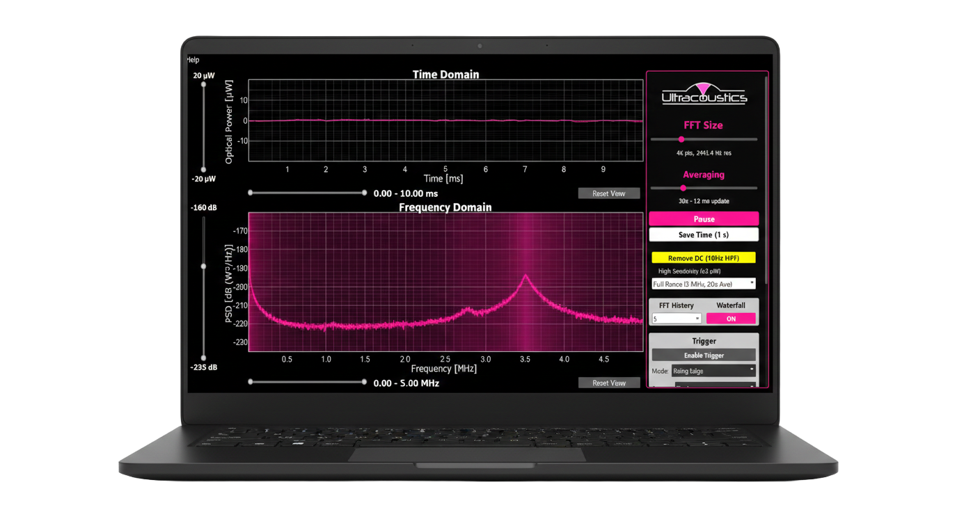Move the Averaging slider handle

[x=683, y=188]
